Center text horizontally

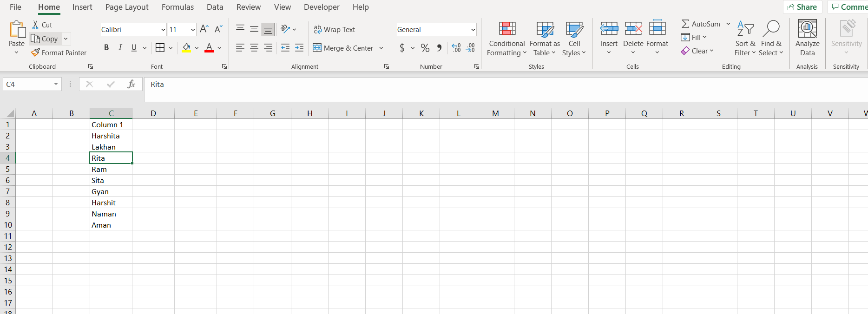(254, 48)
